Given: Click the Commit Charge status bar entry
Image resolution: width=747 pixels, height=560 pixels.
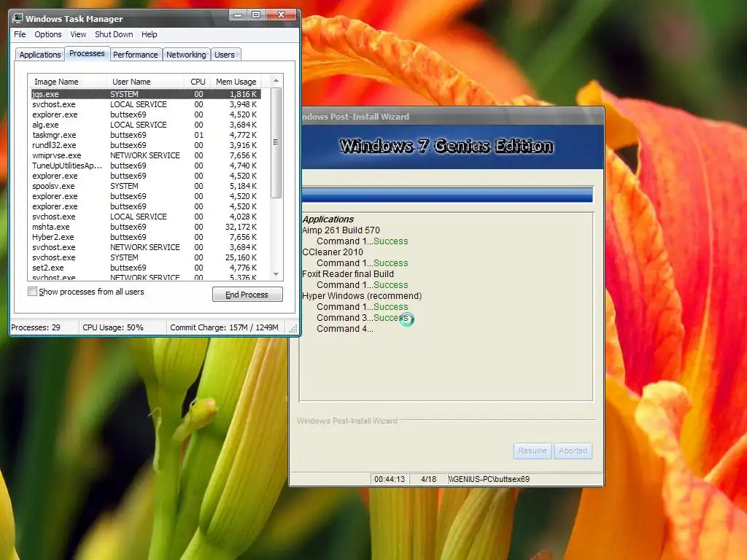Looking at the screenshot, I should pos(224,327).
